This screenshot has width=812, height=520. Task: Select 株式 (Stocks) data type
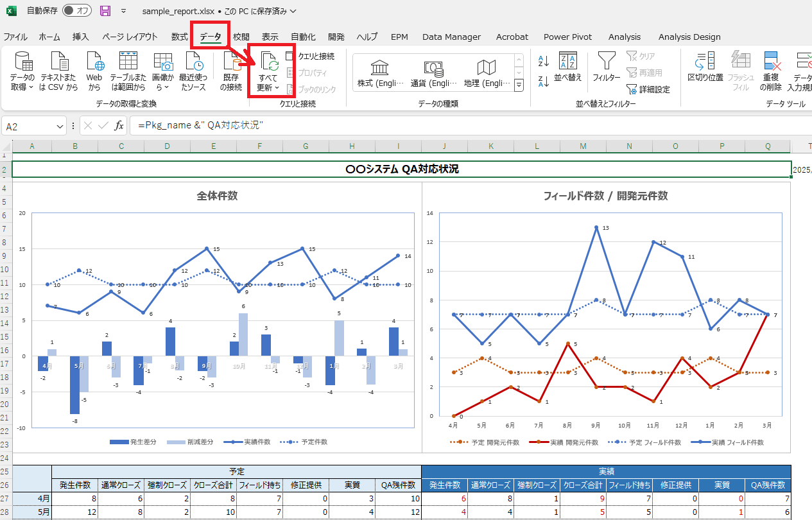pos(381,73)
